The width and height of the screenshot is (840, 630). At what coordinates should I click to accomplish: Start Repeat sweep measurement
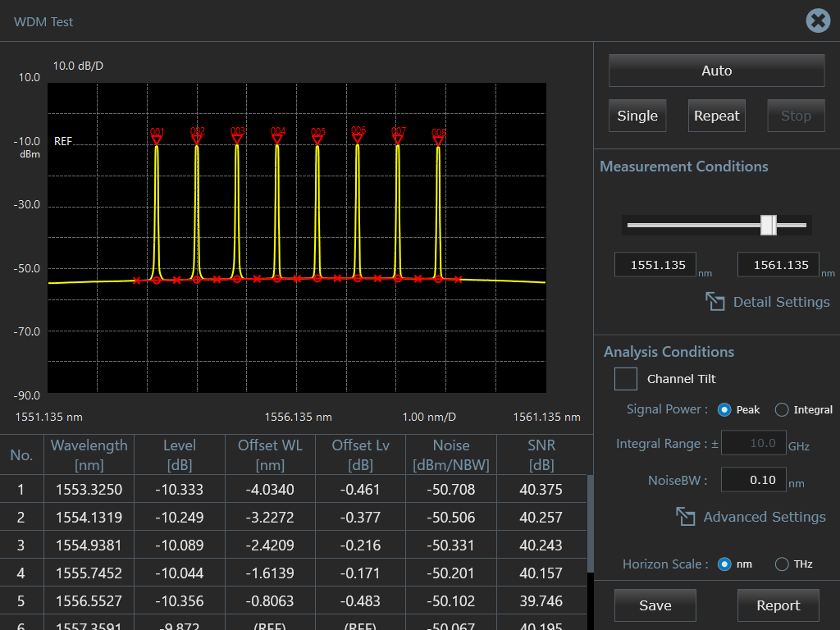[716, 116]
